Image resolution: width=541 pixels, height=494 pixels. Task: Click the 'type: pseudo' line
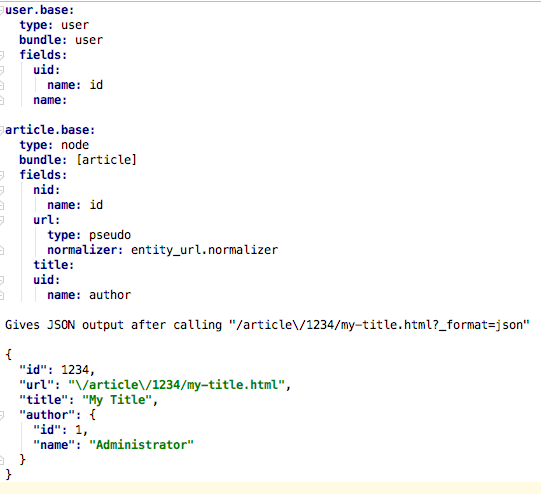[89, 235]
